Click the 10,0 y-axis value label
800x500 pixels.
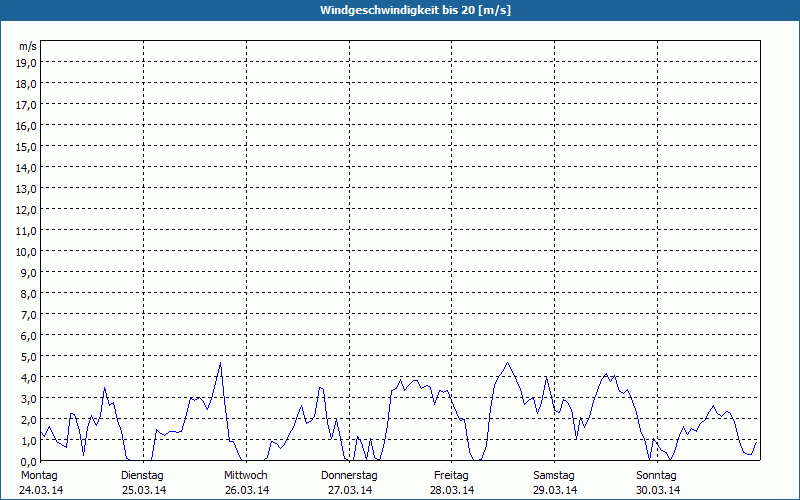coord(27,252)
